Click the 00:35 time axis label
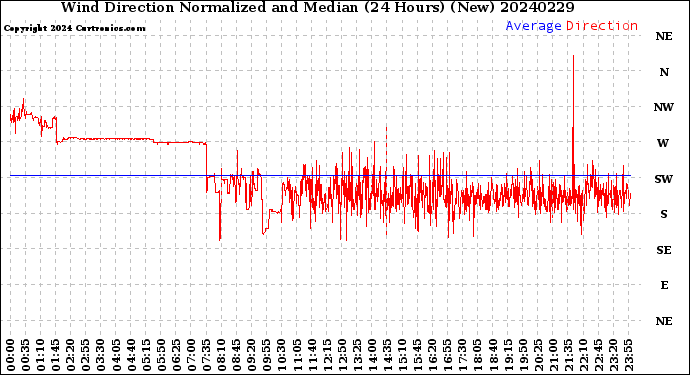Image resolution: width=690 pixels, height=375 pixels. 26,355
